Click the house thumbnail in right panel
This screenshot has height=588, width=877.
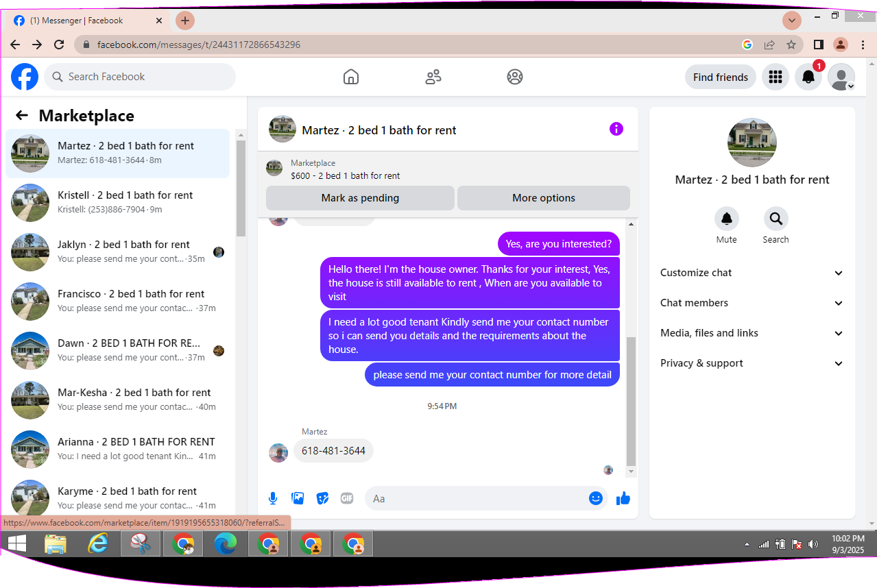point(752,143)
